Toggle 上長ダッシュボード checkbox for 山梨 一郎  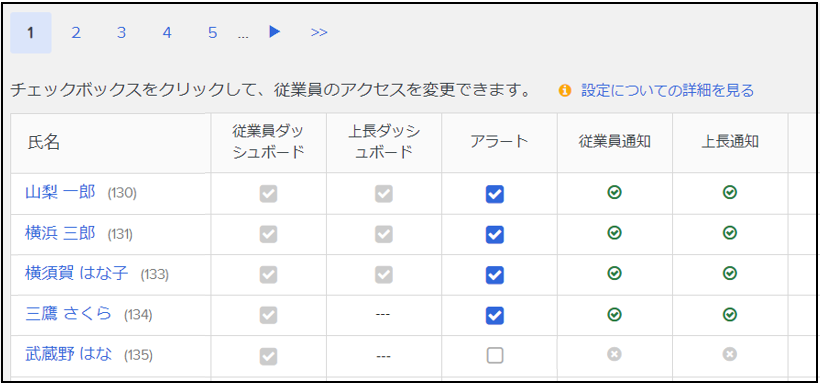[384, 195]
